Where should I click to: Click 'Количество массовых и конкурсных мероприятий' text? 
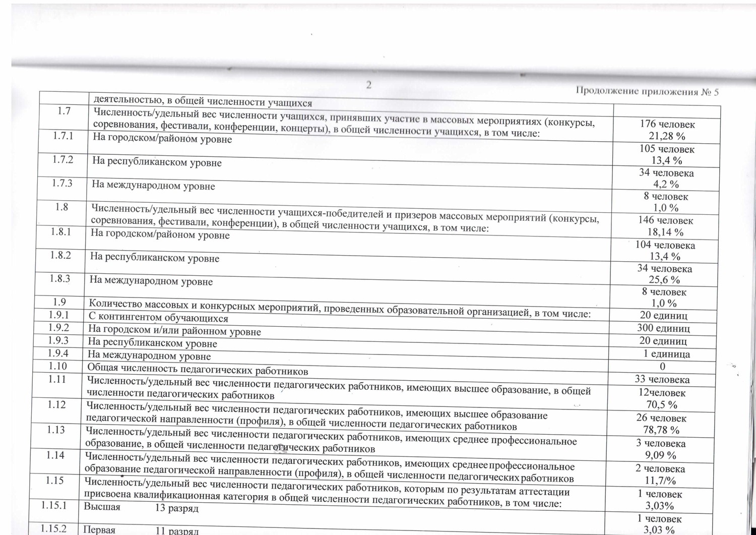204,305
